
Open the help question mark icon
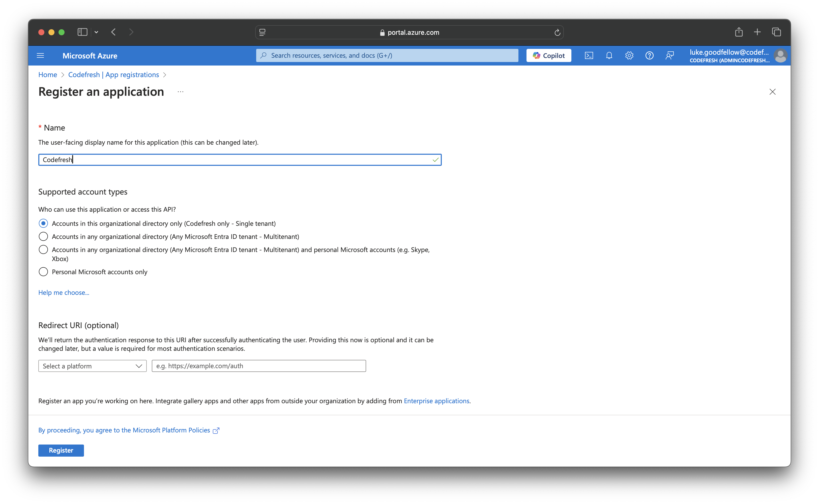coord(649,55)
